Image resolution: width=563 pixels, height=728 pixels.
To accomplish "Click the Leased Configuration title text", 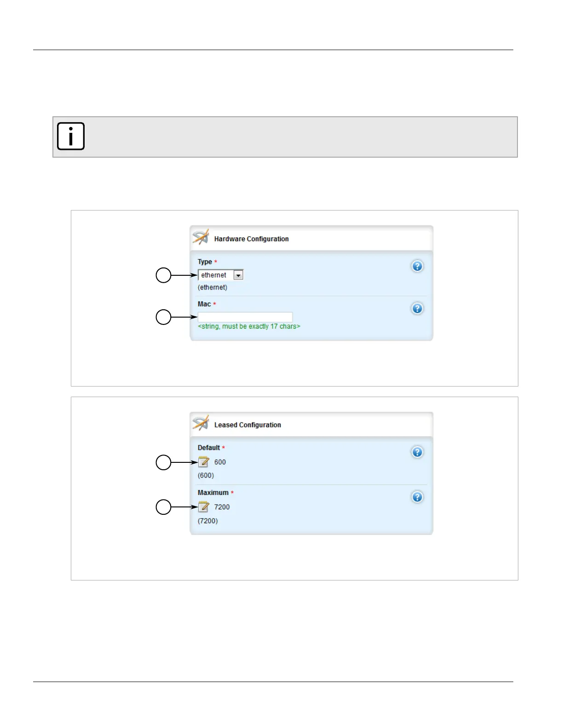I will [247, 425].
